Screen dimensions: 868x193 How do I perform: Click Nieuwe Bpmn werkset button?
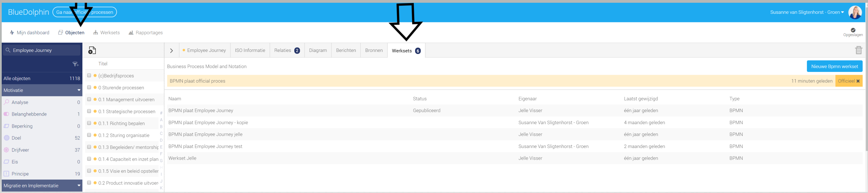[x=834, y=66]
